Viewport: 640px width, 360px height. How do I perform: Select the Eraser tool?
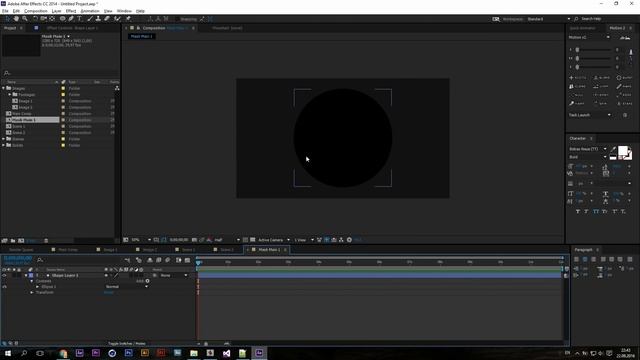pos(107,19)
